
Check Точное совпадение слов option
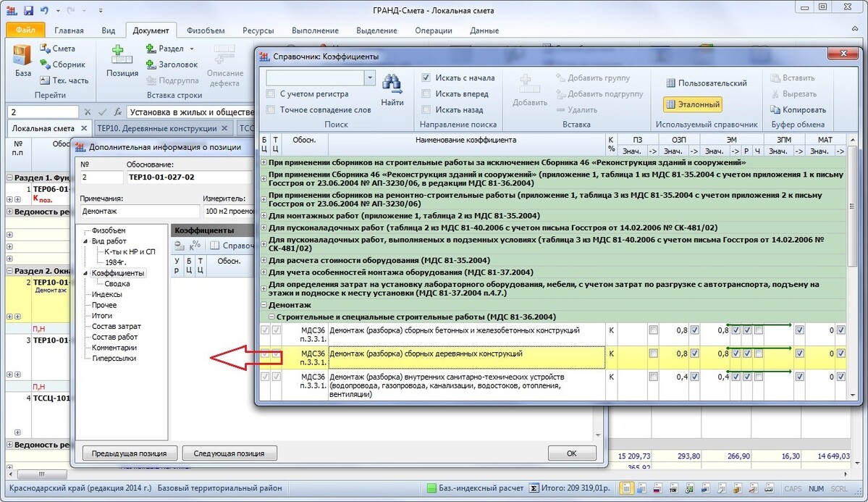tap(270, 109)
